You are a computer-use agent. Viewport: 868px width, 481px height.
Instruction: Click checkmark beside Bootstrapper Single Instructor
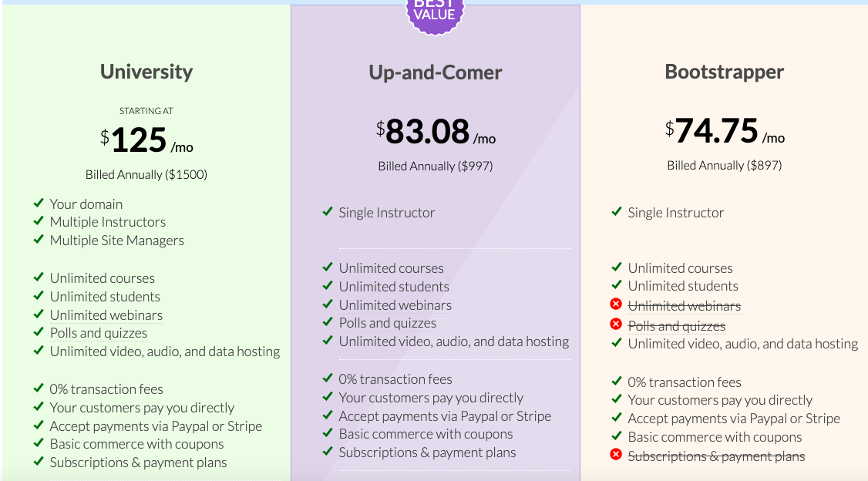pyautogui.click(x=616, y=211)
